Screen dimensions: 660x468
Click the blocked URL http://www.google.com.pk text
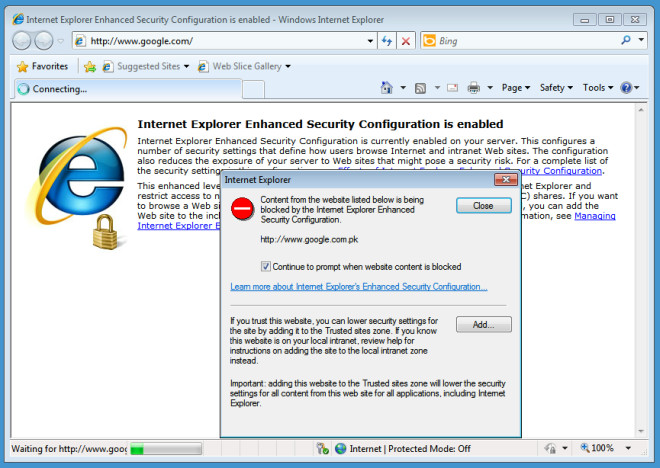[309, 239]
